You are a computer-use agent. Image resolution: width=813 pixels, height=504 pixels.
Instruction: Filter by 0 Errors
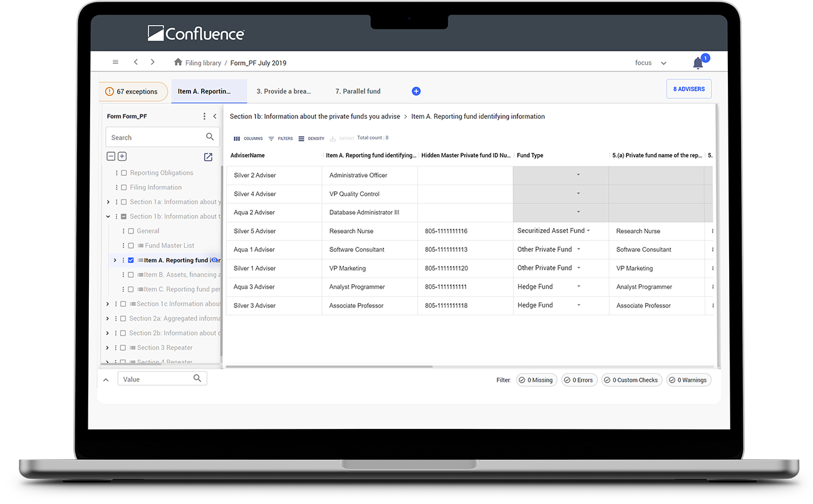[x=578, y=380]
